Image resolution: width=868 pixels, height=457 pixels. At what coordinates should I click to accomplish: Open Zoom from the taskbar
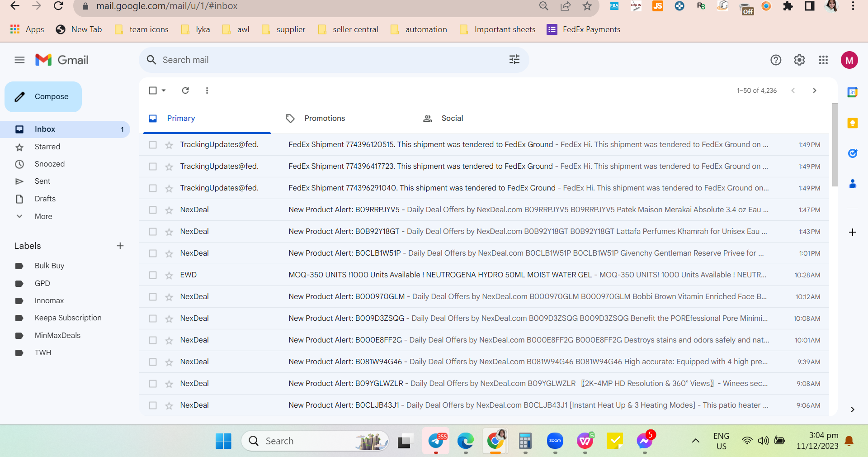pyautogui.click(x=555, y=441)
